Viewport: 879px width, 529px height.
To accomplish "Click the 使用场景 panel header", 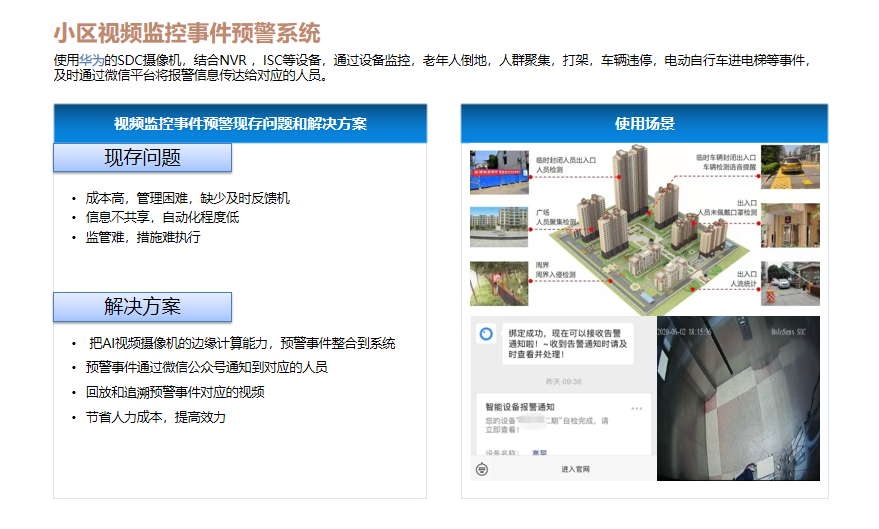I will (644, 124).
